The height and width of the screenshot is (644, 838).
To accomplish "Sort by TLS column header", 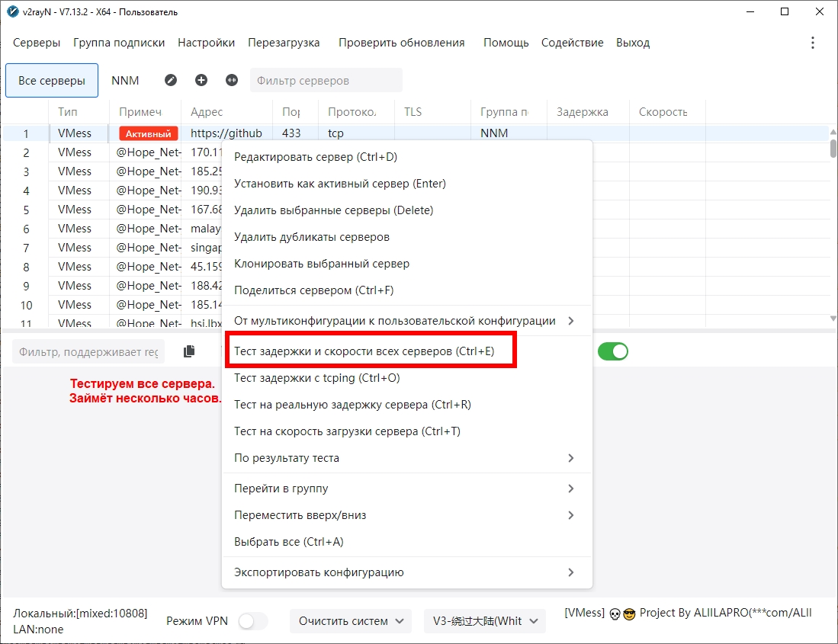I will tap(433, 112).
